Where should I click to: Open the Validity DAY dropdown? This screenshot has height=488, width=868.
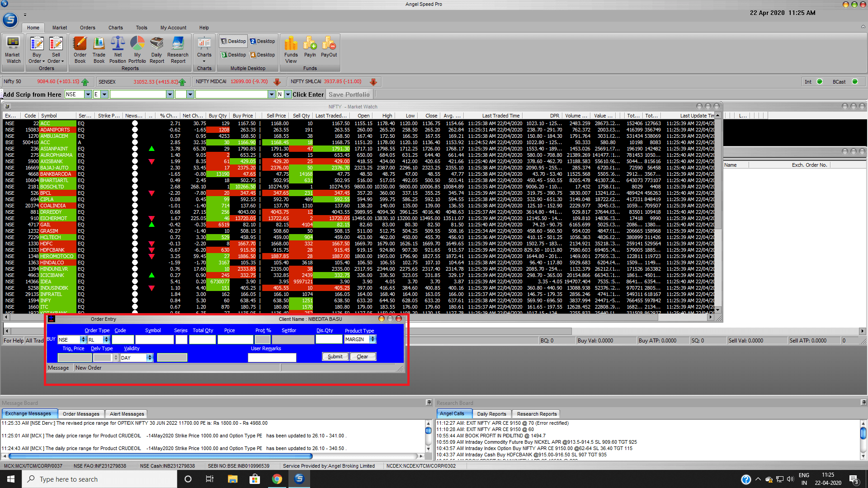pos(150,357)
